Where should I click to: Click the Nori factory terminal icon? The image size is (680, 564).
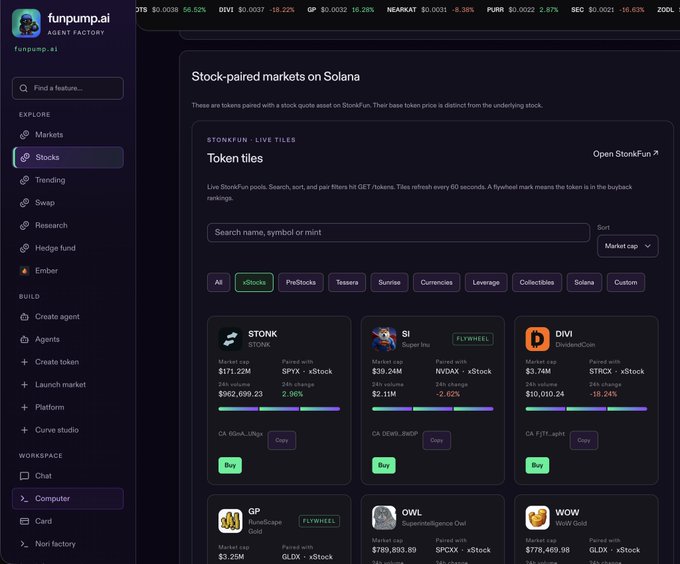pos(24,544)
